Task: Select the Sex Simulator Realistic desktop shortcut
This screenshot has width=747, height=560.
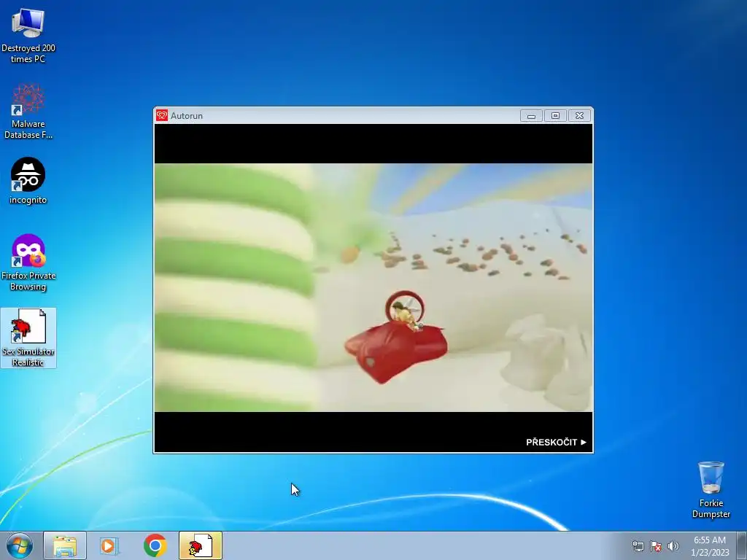Action: [28, 338]
